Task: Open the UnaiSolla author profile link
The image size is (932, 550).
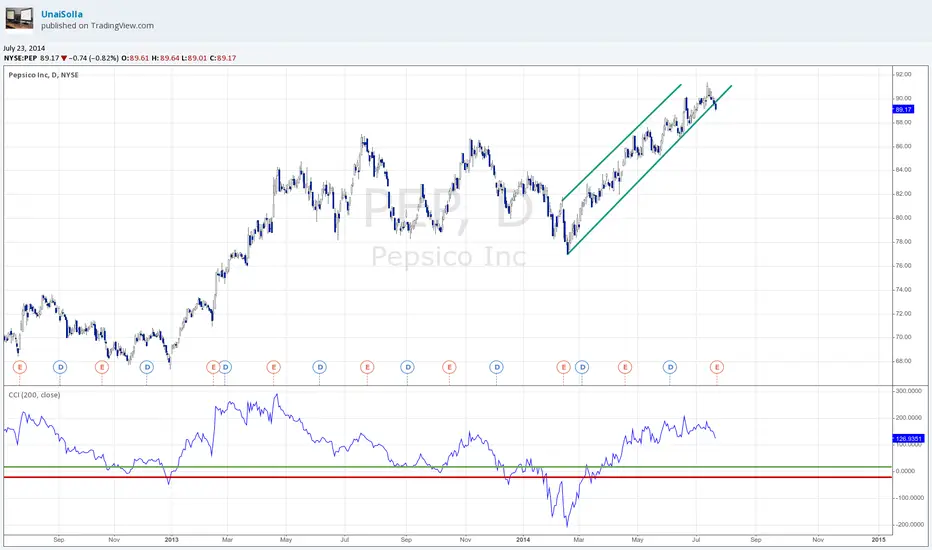Action: [x=62, y=14]
